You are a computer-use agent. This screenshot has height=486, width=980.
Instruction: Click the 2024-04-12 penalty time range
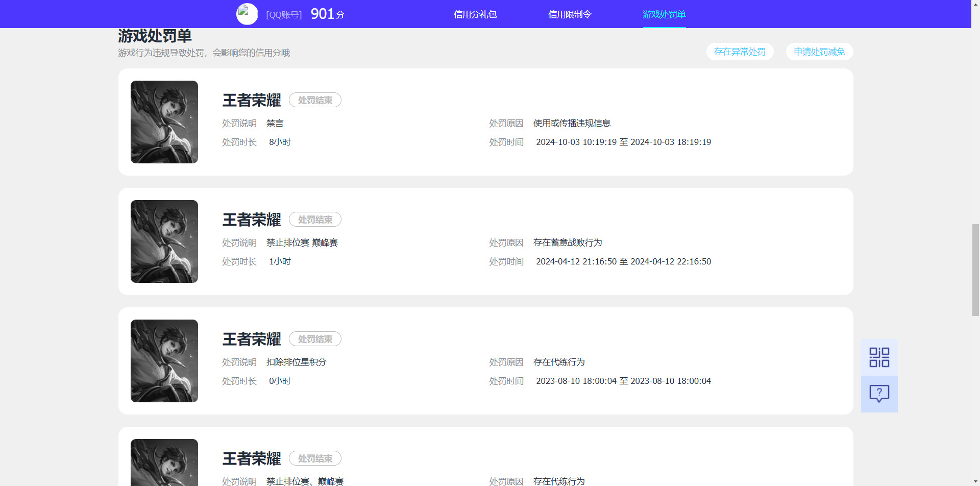[x=623, y=261]
